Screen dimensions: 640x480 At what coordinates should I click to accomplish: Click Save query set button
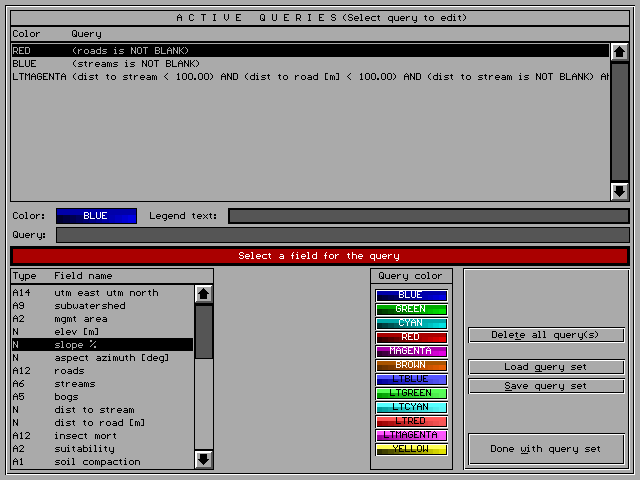pos(546,386)
